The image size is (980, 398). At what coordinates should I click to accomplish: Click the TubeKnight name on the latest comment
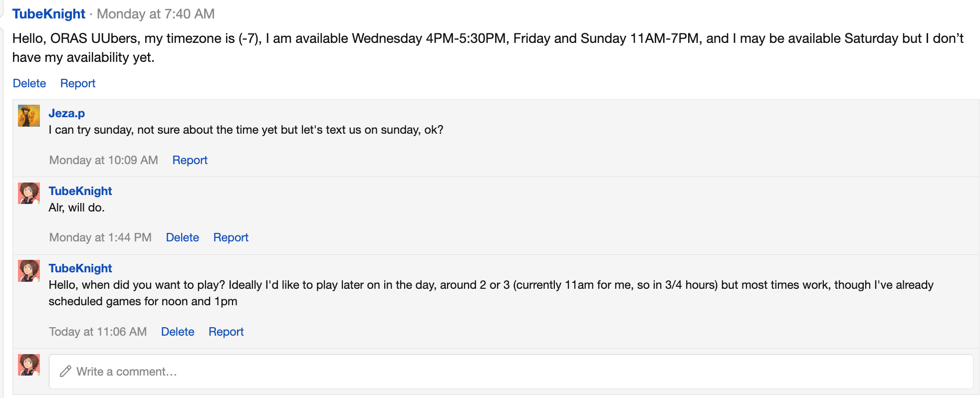point(80,268)
